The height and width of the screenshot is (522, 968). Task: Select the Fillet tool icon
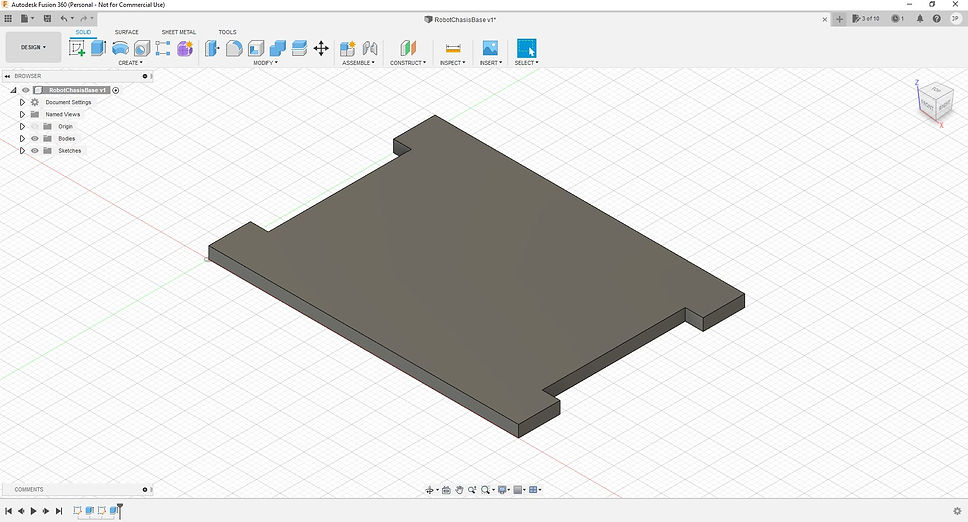(234, 48)
